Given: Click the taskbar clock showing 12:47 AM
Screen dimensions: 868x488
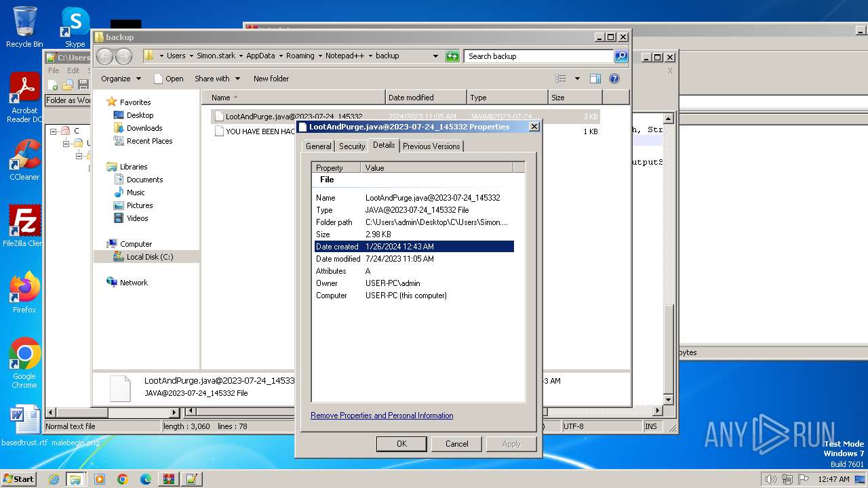Looking at the screenshot, I should [833, 479].
